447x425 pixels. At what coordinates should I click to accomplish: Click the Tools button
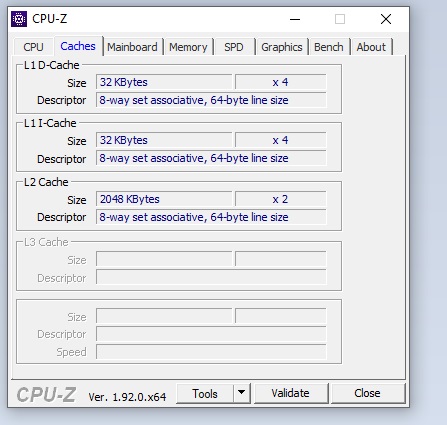(x=205, y=393)
